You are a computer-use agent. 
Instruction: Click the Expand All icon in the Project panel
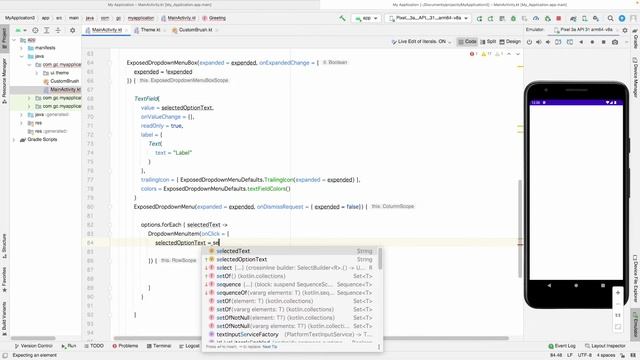point(47,31)
